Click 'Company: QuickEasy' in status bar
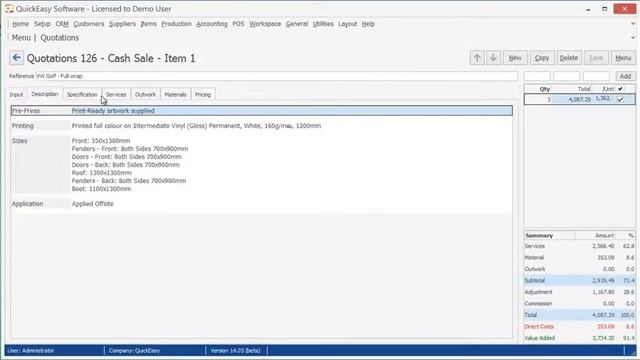The width and height of the screenshot is (640, 360). pyautogui.click(x=134, y=351)
